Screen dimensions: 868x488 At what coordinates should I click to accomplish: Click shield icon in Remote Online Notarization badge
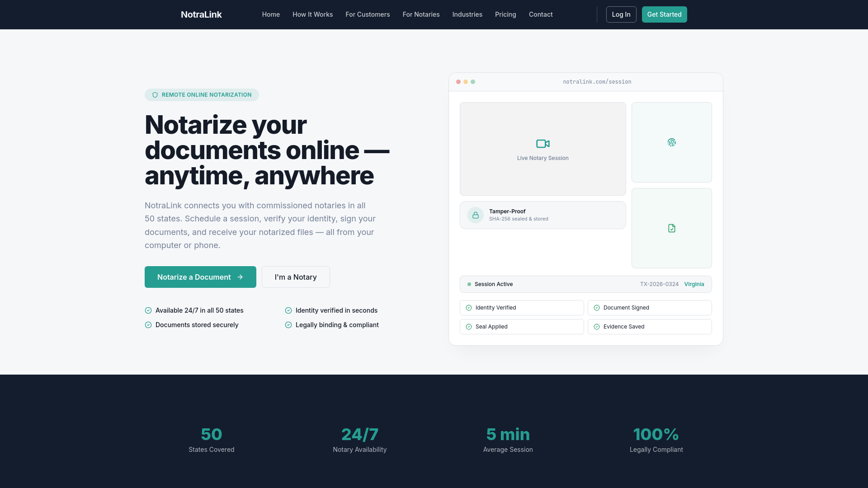(155, 95)
